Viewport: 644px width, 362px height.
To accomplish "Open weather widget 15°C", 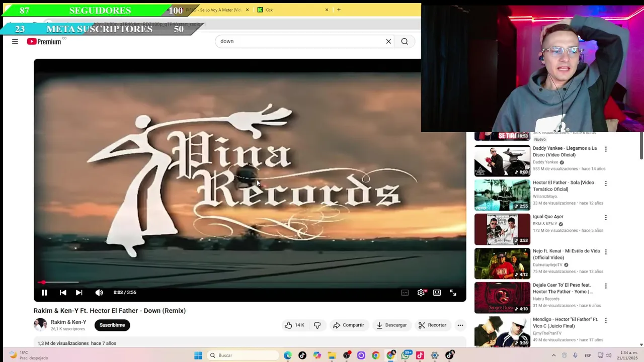I will (28, 355).
